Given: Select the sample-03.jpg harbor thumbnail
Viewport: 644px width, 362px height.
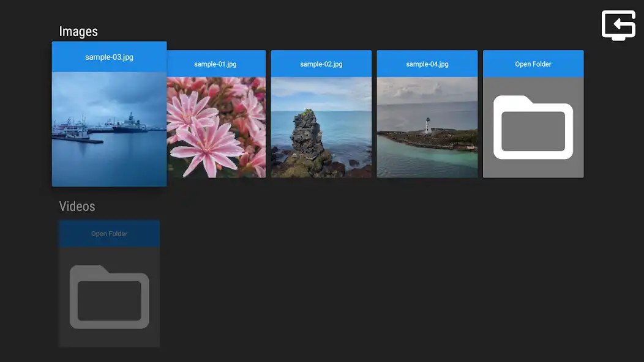Looking at the screenshot, I should click(x=109, y=128).
